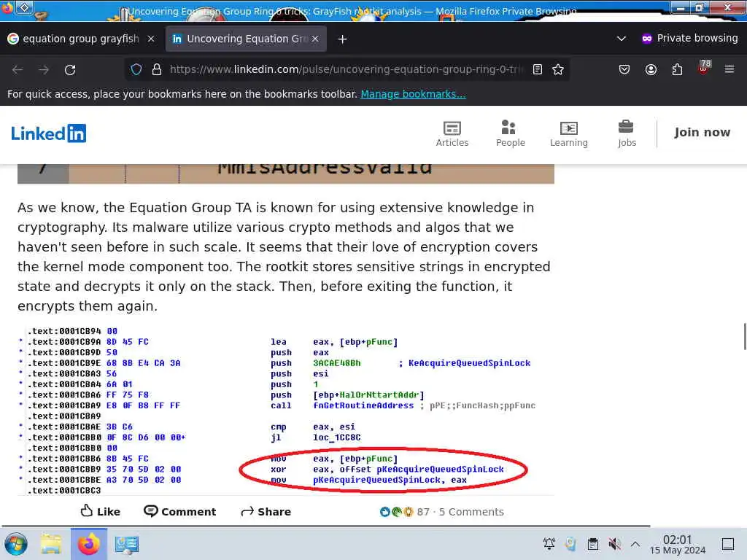Open the Firefox account icon
The image size is (747, 560).
[651, 69]
